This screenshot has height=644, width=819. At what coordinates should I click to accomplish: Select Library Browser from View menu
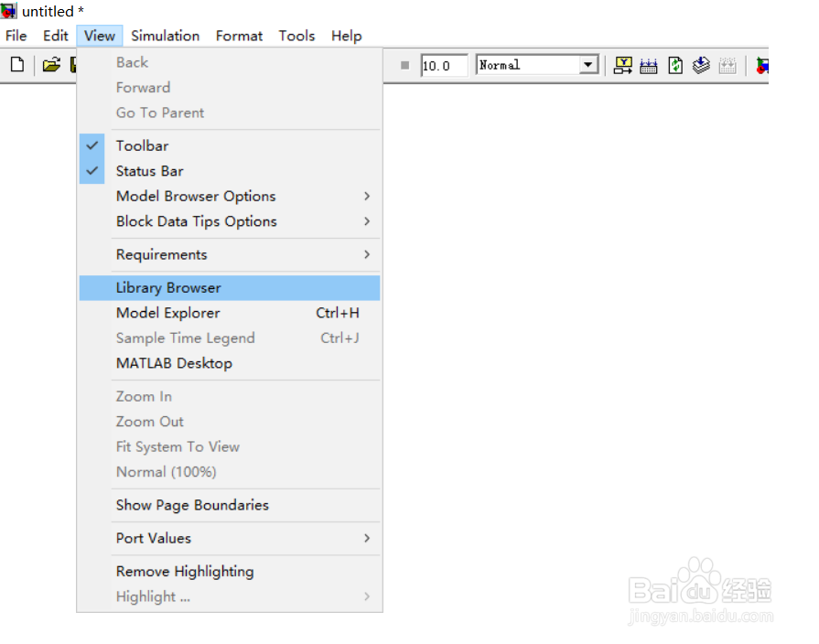click(230, 288)
